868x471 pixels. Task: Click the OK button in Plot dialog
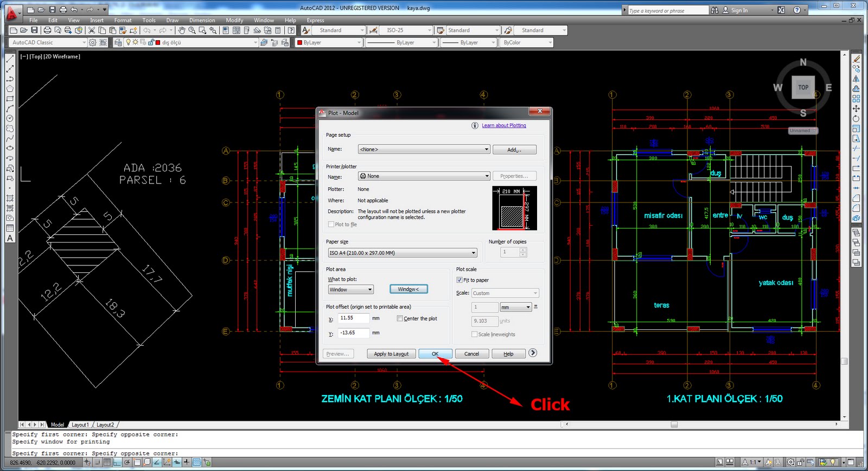pyautogui.click(x=435, y=354)
